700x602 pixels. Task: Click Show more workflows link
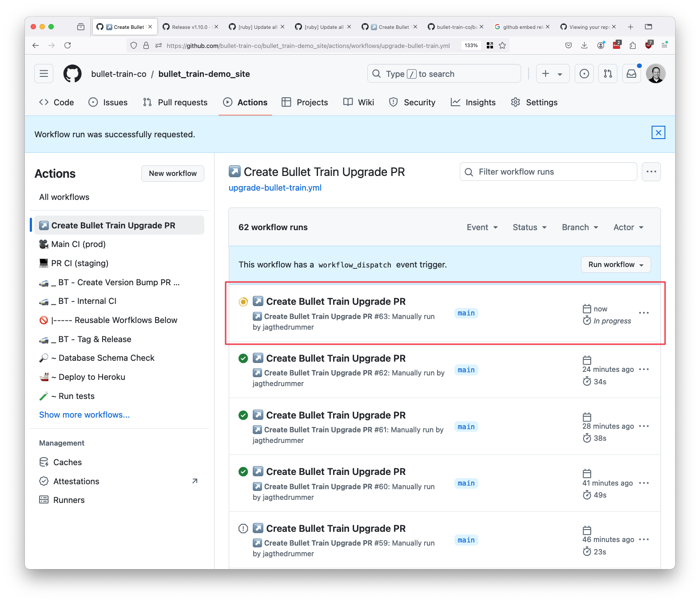tap(84, 415)
